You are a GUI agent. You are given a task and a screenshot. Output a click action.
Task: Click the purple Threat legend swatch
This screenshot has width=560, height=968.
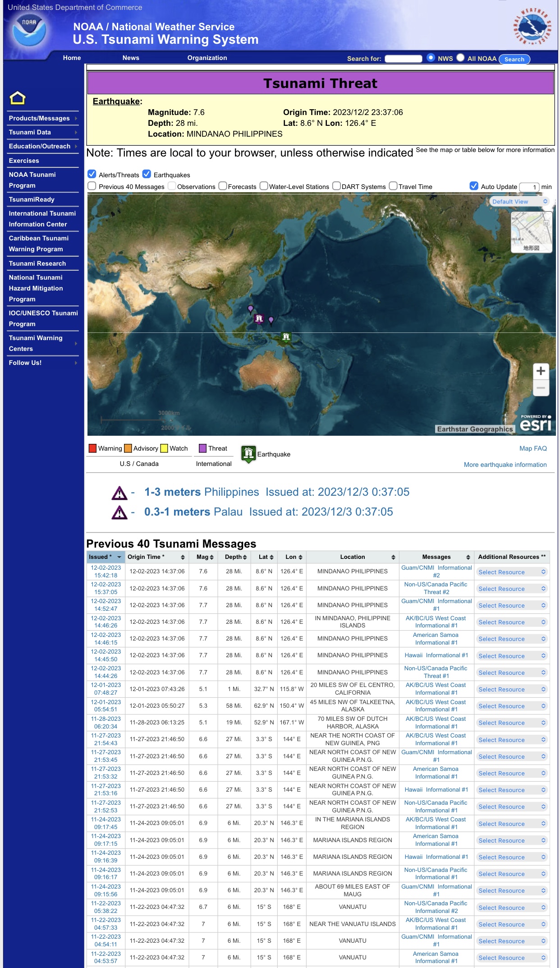202,448
